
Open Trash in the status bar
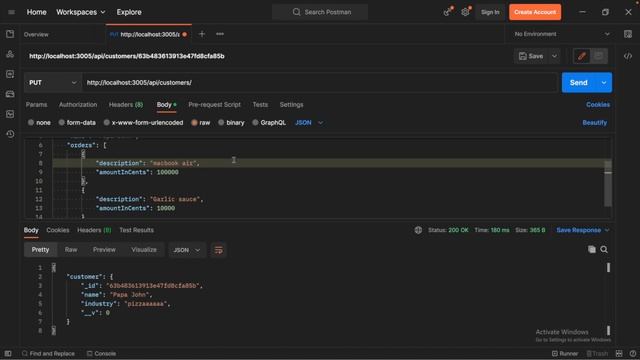coord(598,353)
